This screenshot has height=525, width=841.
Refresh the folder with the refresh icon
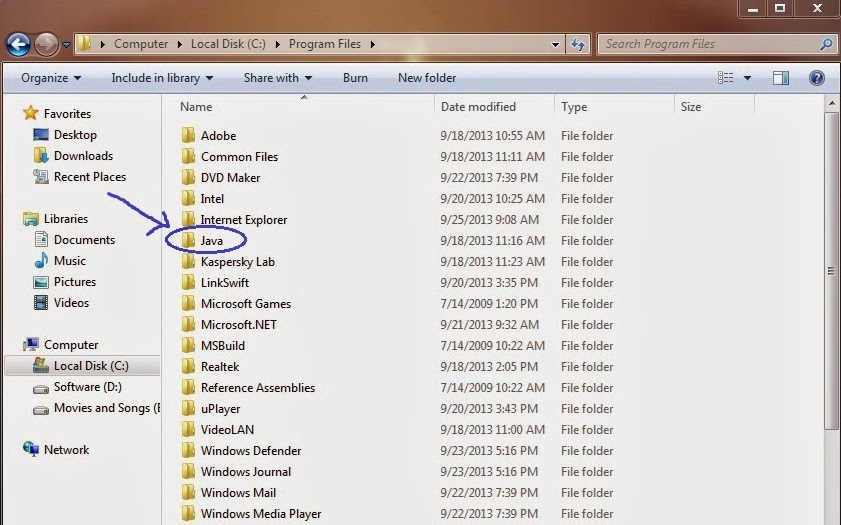[578, 44]
